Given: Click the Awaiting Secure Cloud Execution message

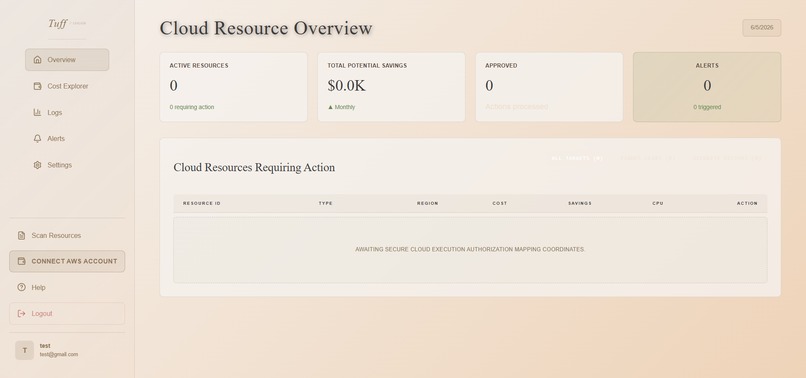Looking at the screenshot, I should (470, 249).
